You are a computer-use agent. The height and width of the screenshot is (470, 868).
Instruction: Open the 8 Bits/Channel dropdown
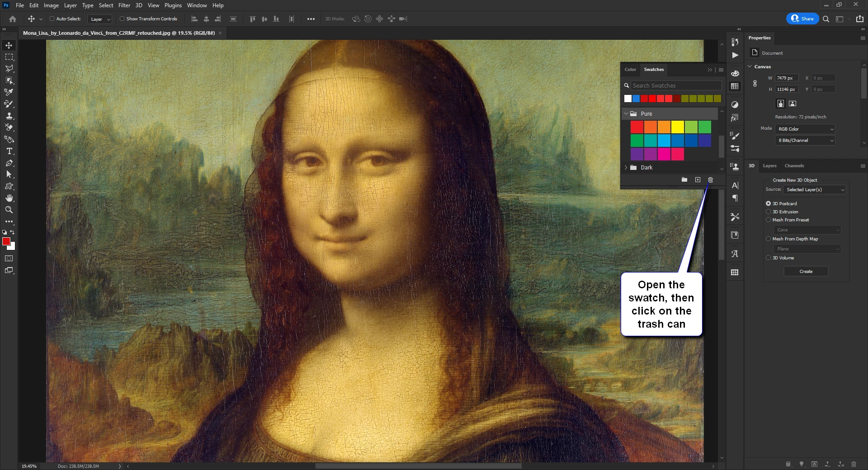point(805,141)
